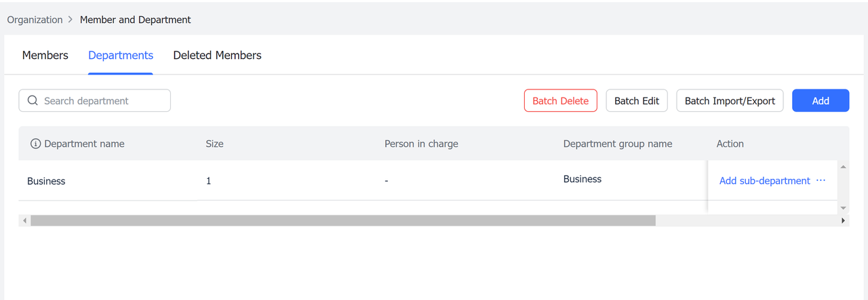Image resolution: width=868 pixels, height=300 pixels.
Task: Click the red Batch Delete button
Action: coord(560,101)
